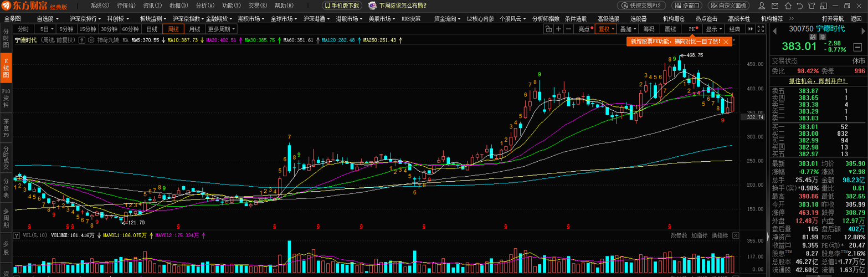Select the F10资料 sidebar icon

[x=6, y=98]
